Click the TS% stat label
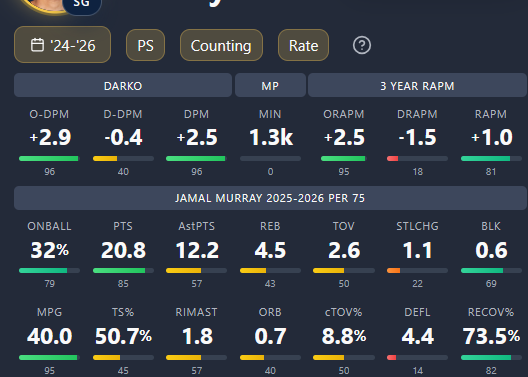 pyautogui.click(x=123, y=312)
